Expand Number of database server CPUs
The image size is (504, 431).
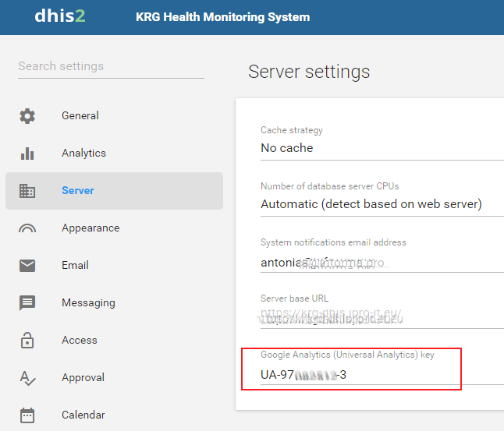pyautogui.click(x=382, y=204)
